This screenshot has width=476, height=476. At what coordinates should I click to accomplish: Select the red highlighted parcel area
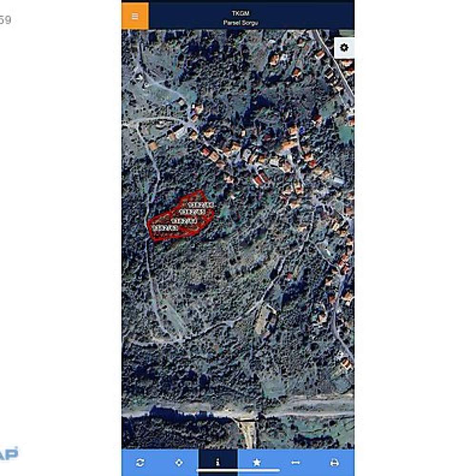(x=181, y=217)
